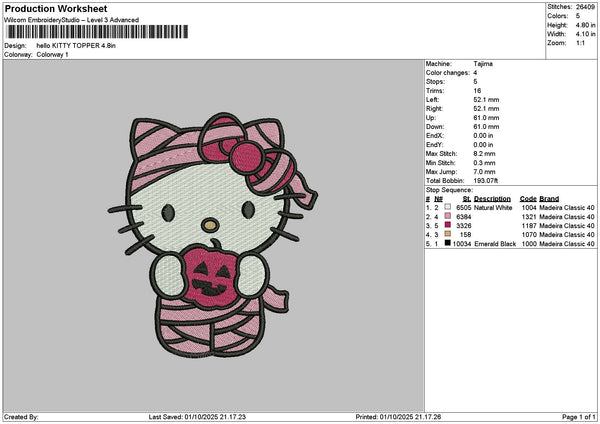The width and height of the screenshot is (600, 424).
Task: Select the Production Worksheet title
Action: [56, 9]
